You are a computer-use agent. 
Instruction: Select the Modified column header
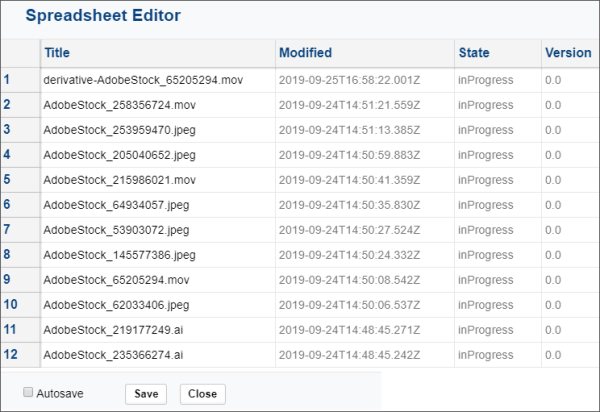[x=365, y=53]
